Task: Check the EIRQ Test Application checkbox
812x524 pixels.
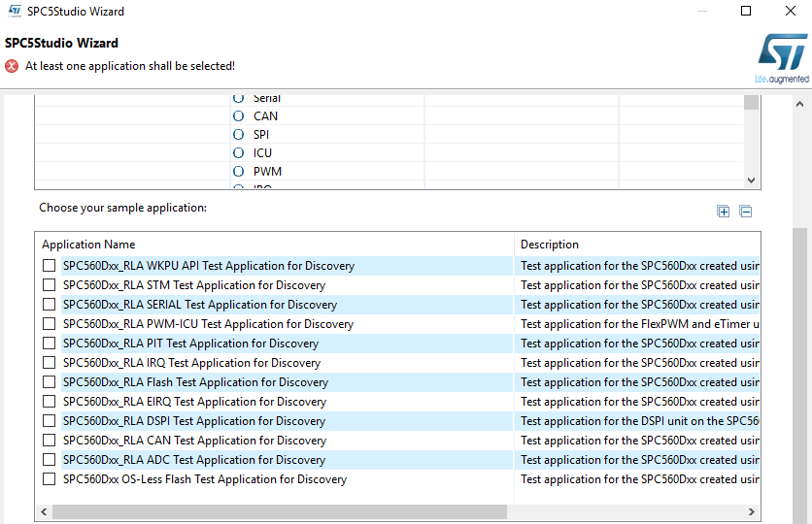Action: 50,402
